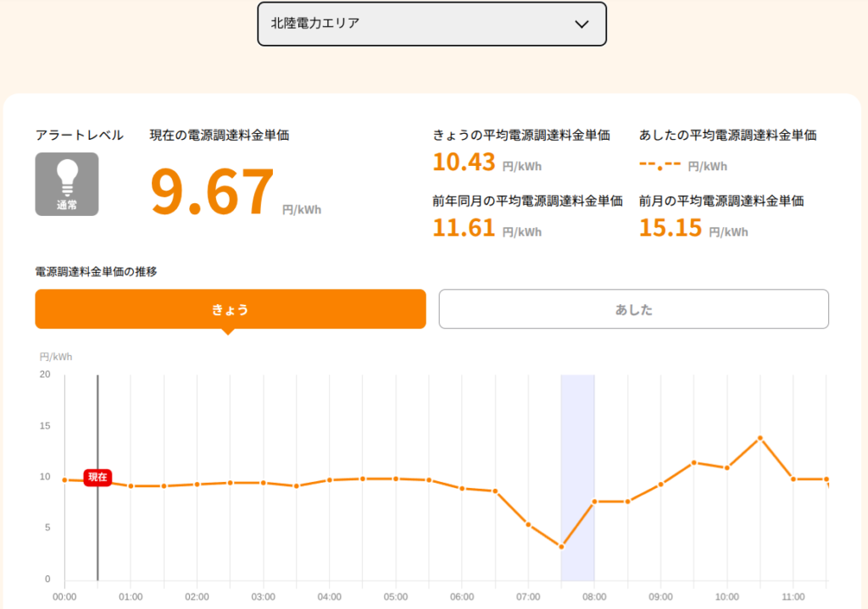Switch to the あした tab
Image resolution: width=868 pixels, height=609 pixels.
(x=634, y=309)
